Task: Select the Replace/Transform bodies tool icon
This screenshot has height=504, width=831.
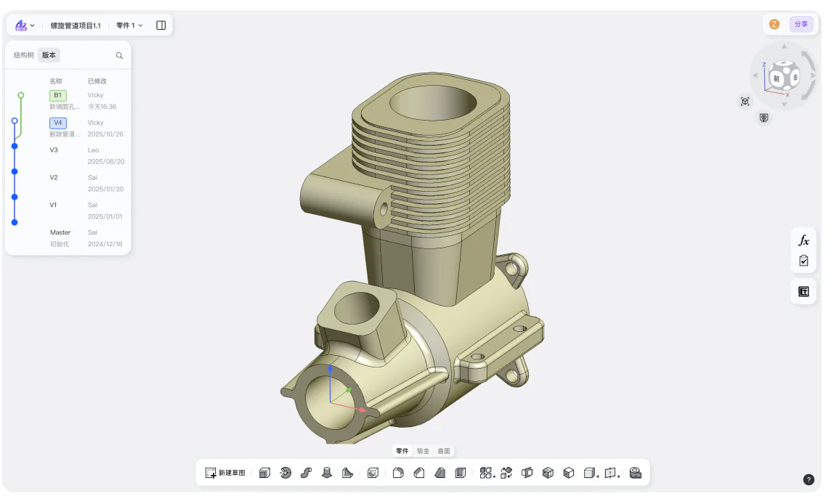Action: click(x=506, y=473)
